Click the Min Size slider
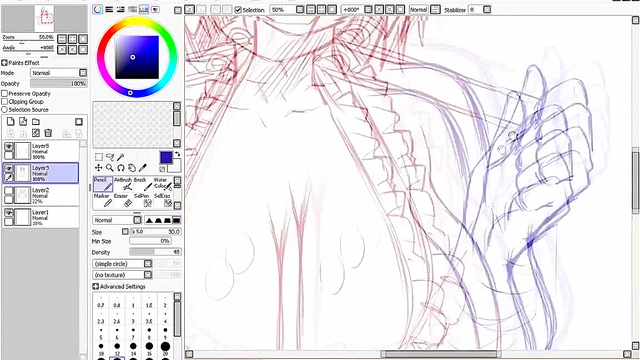This screenshot has width=640, height=360. pos(151,241)
